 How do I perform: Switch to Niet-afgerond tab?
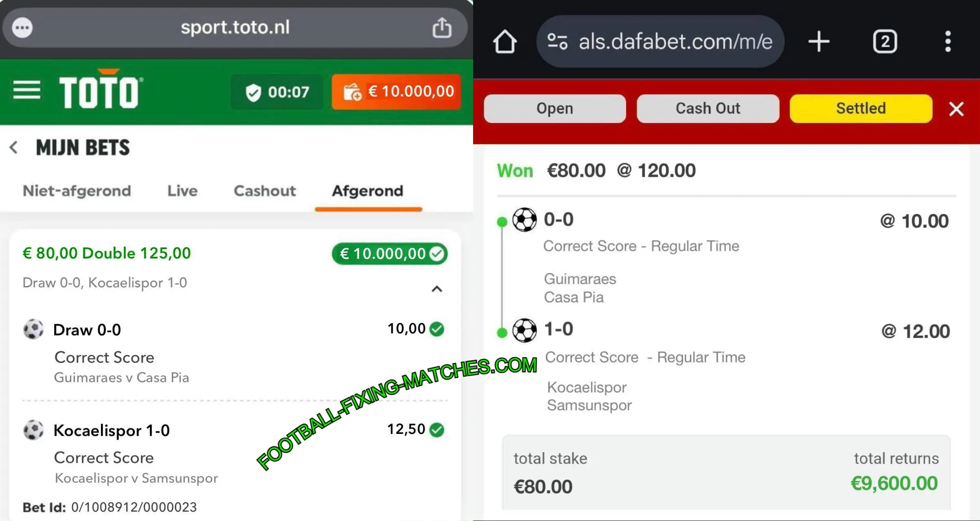click(77, 191)
